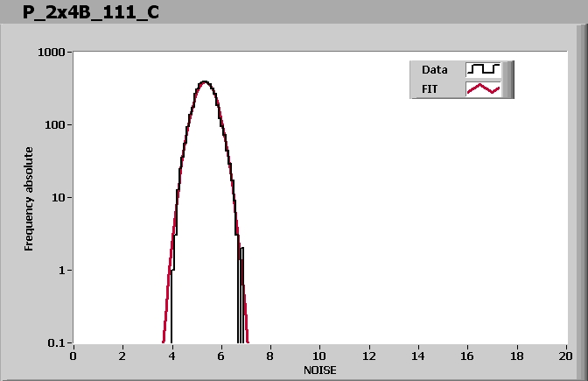Click the peak of the fit curve

click(x=204, y=81)
